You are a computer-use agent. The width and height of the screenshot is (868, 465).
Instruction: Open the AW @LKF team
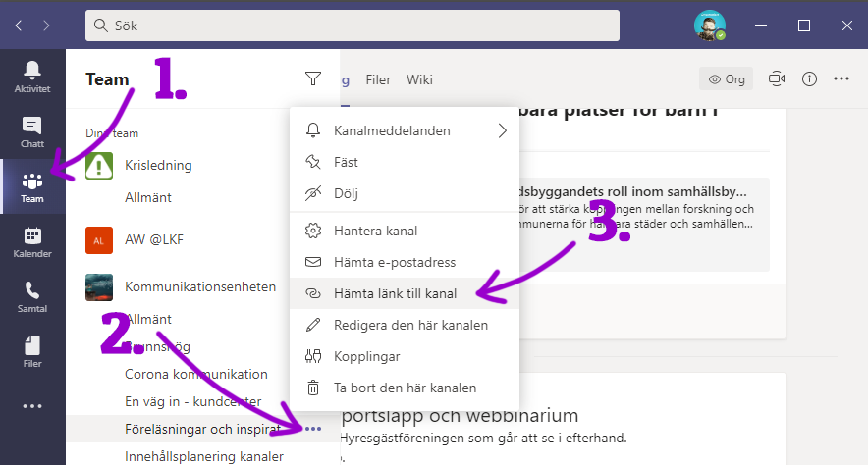pos(154,240)
